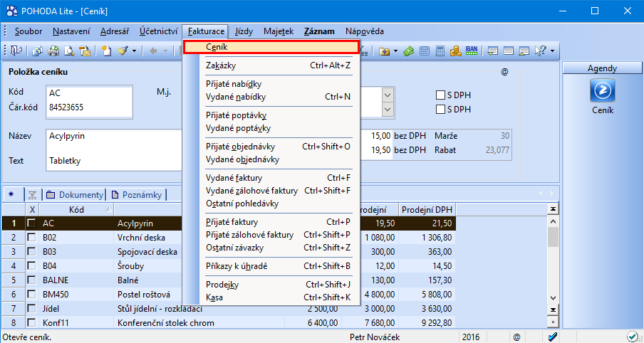Select Příkazy k úhradě menu entry
644x343 pixels.
[279, 266]
